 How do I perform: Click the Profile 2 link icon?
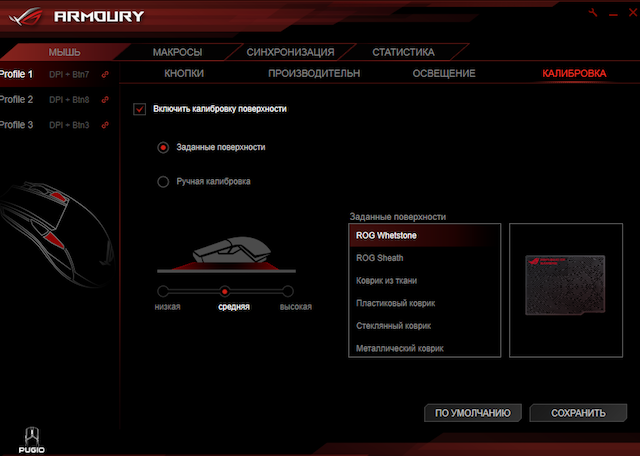tap(105, 100)
